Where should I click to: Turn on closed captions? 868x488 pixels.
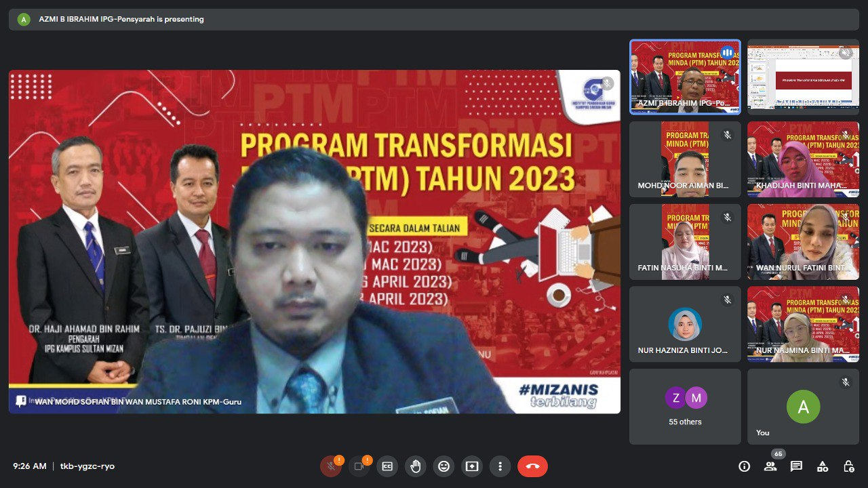(387, 466)
